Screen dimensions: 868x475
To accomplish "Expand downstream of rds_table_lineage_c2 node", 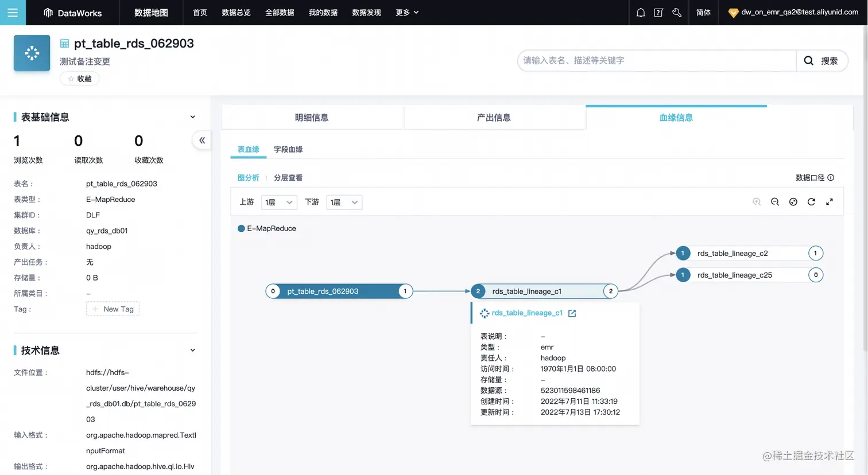I will pyautogui.click(x=815, y=254).
